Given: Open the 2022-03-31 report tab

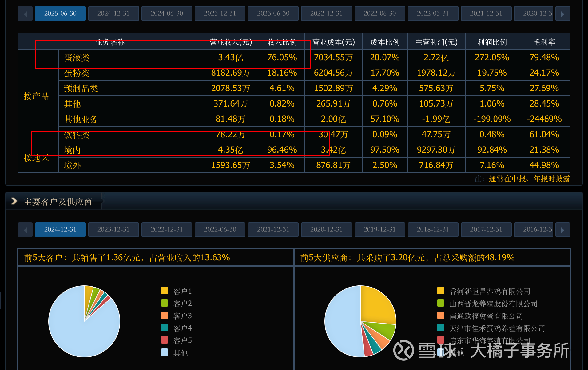Looking at the screenshot, I should pos(433,14).
